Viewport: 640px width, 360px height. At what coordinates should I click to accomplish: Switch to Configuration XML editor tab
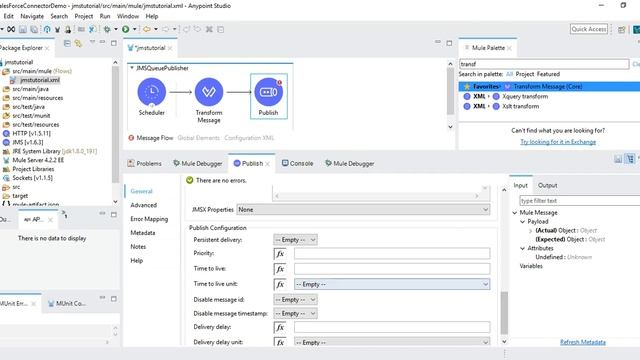[x=249, y=138]
